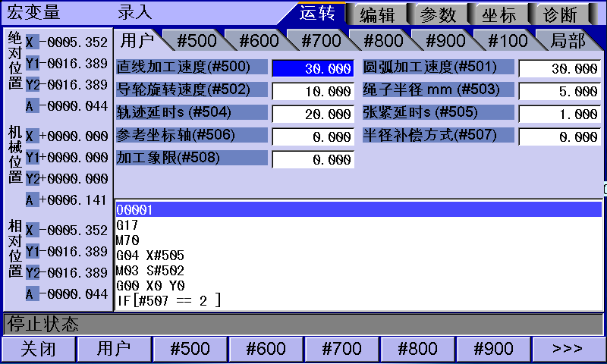Click the 导轮旋转速度(#502) label
This screenshot has height=364, width=607.
(x=192, y=89)
